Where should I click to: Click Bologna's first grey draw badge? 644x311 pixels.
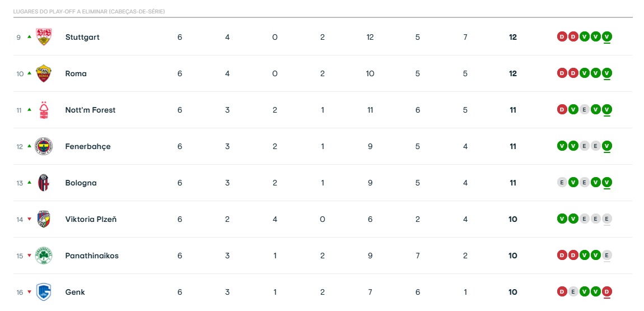click(562, 183)
